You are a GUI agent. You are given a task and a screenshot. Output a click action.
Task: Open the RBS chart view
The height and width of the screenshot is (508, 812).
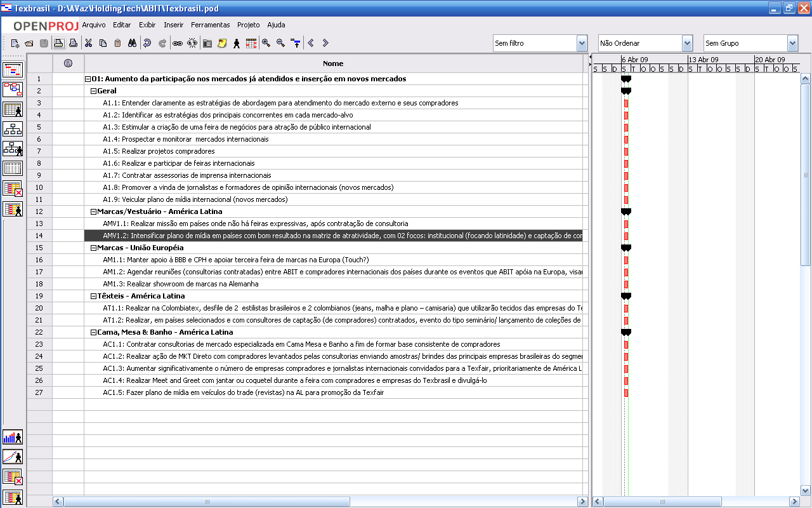13,149
